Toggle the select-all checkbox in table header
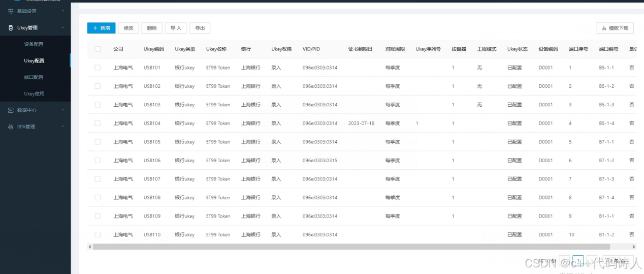Screen dimensions: 644x274 click(x=98, y=49)
